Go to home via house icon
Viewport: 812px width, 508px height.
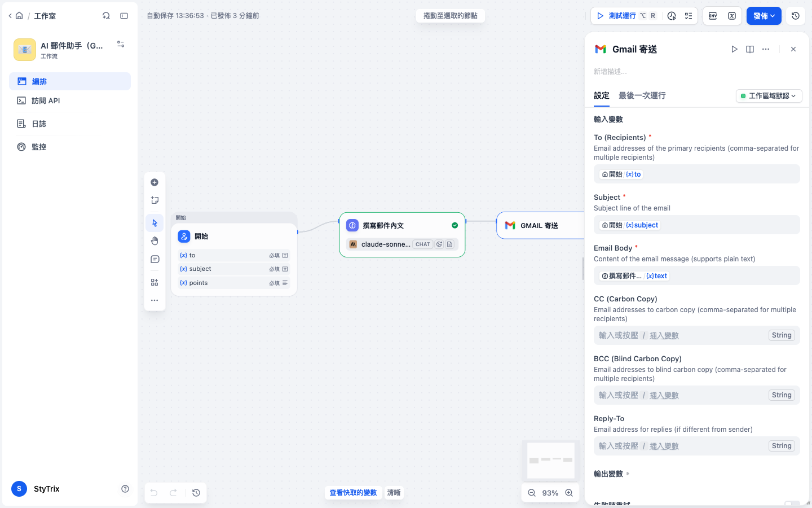pos(19,16)
